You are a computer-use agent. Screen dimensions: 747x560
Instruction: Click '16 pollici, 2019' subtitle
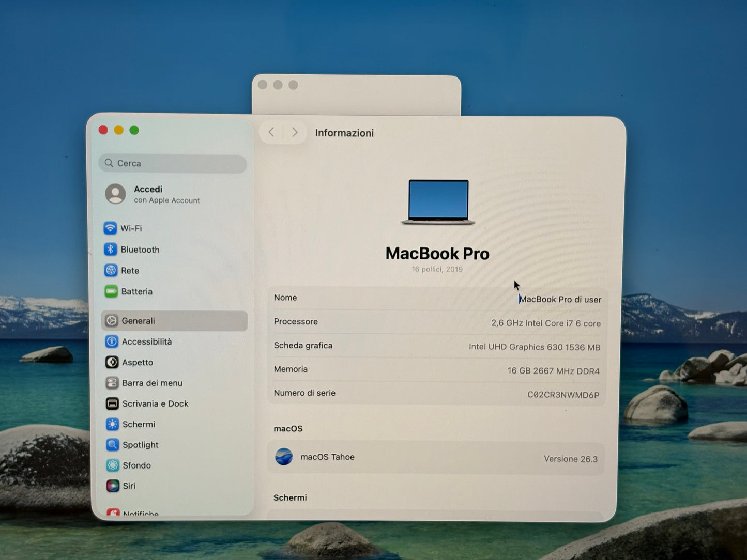point(437,269)
